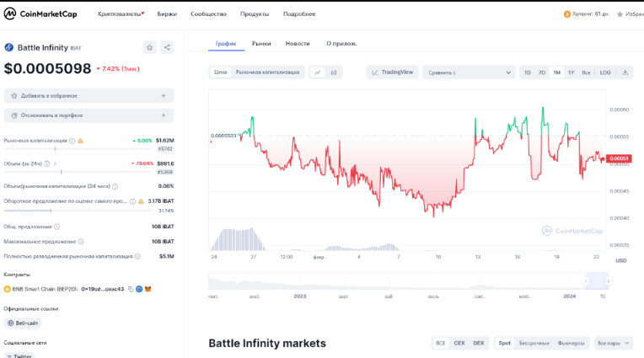Screen dimensions: 644x358
Task: Expand the Объем (за 24ч) chevron
Action: tap(55, 163)
